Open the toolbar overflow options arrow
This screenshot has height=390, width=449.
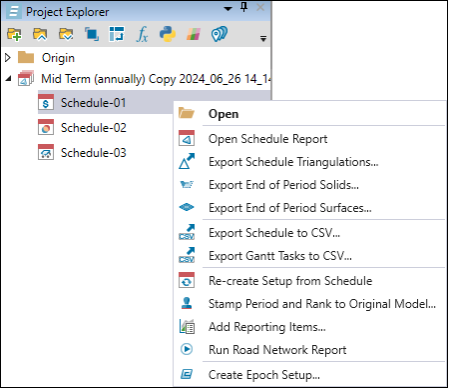(x=263, y=39)
